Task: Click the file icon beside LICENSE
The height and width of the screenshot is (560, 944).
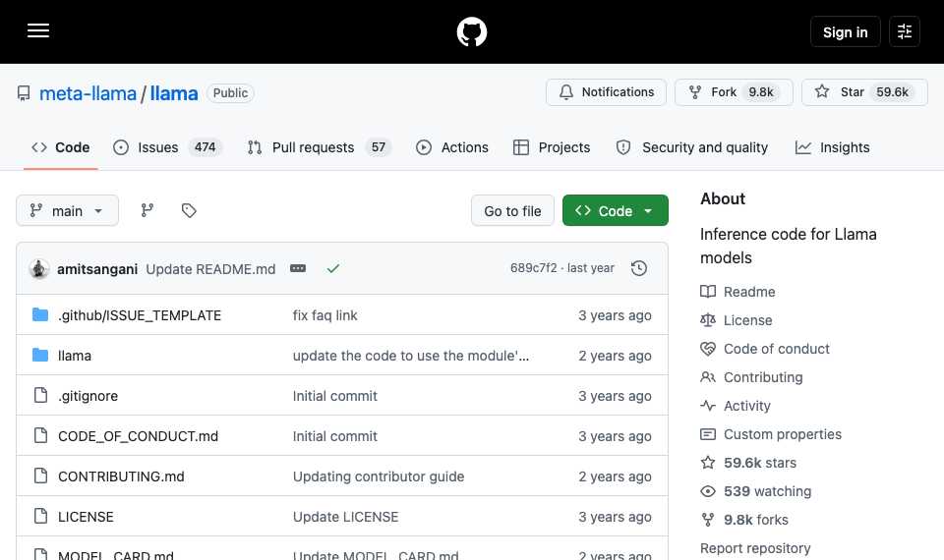Action: 40,516
